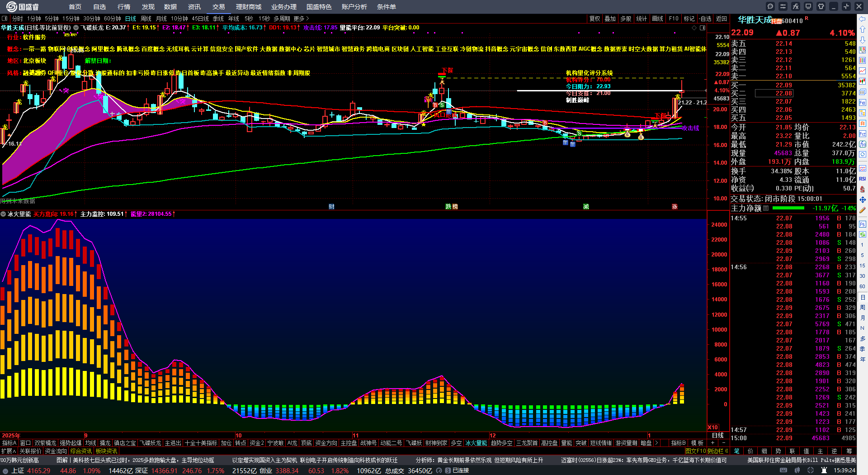Screen dimensions: 868x475
Task: Open the 交易 menu
Action: pos(219,7)
